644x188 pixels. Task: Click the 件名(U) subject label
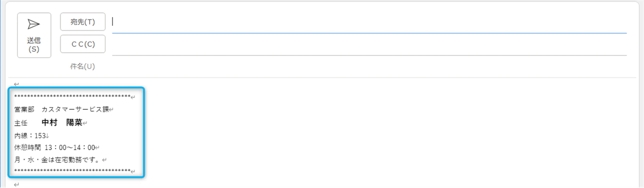pyautogui.click(x=82, y=66)
